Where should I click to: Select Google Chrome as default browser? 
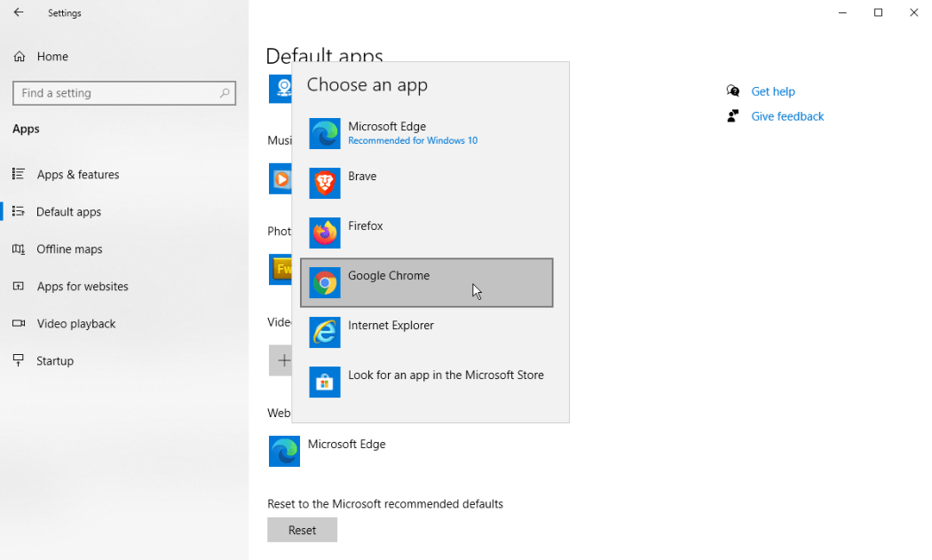(426, 282)
